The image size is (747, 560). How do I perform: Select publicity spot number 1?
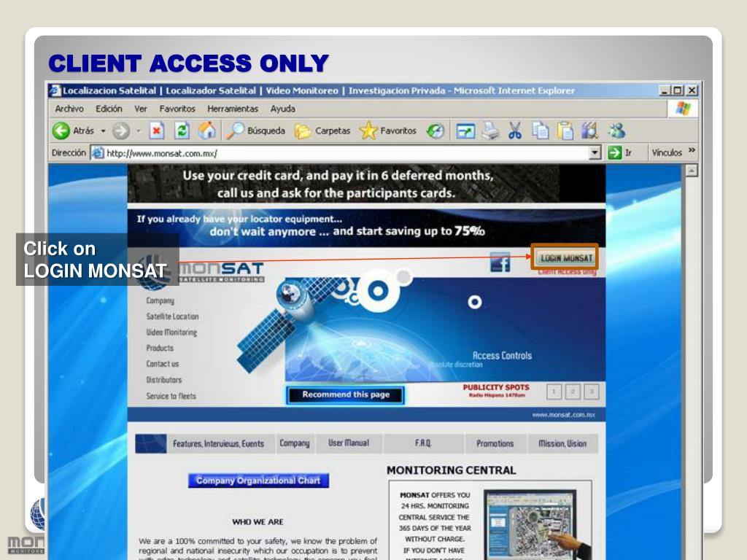click(554, 392)
